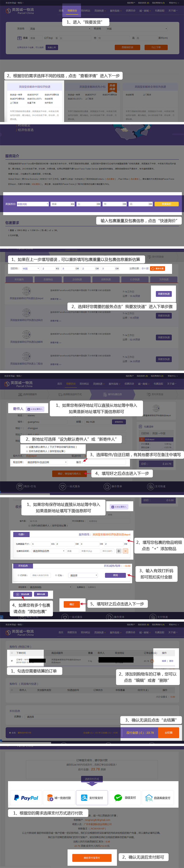The height and width of the screenshot is (868, 184).
Task: Select 自送库房支付 warehouse payment
Action: 158,798
